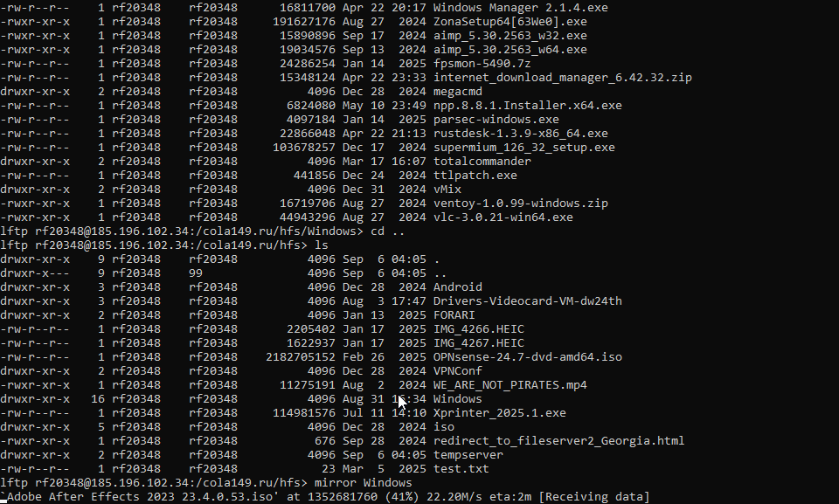Click the megacmd directory name

[457, 92]
